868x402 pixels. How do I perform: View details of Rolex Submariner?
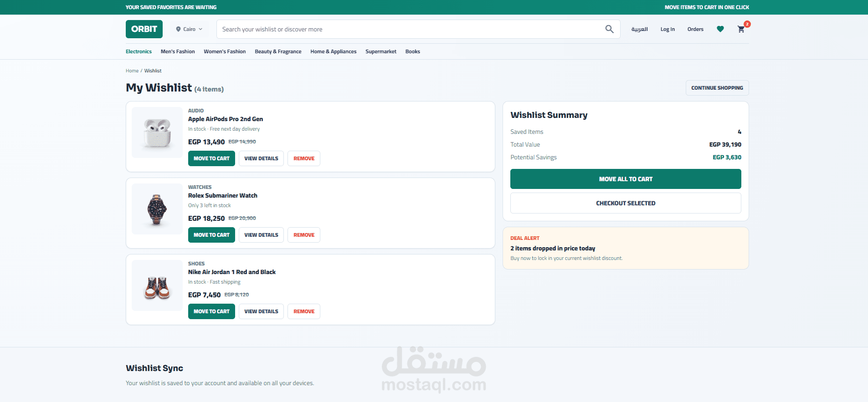[261, 235]
